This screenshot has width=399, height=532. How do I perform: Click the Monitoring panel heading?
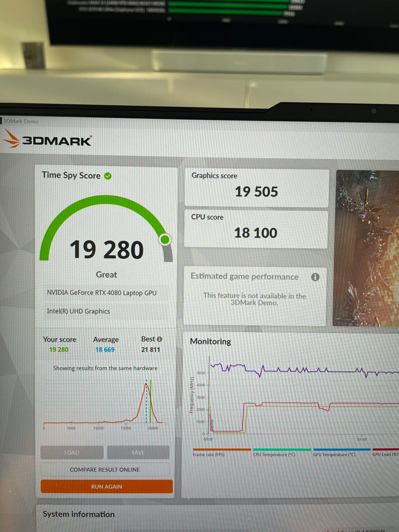(210, 342)
